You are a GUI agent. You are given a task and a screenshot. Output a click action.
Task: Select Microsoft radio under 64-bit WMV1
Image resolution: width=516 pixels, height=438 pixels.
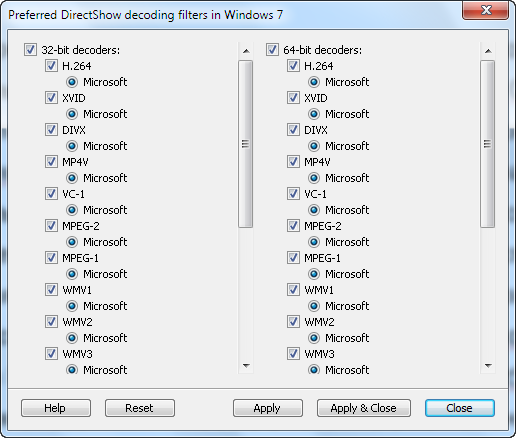(314, 306)
